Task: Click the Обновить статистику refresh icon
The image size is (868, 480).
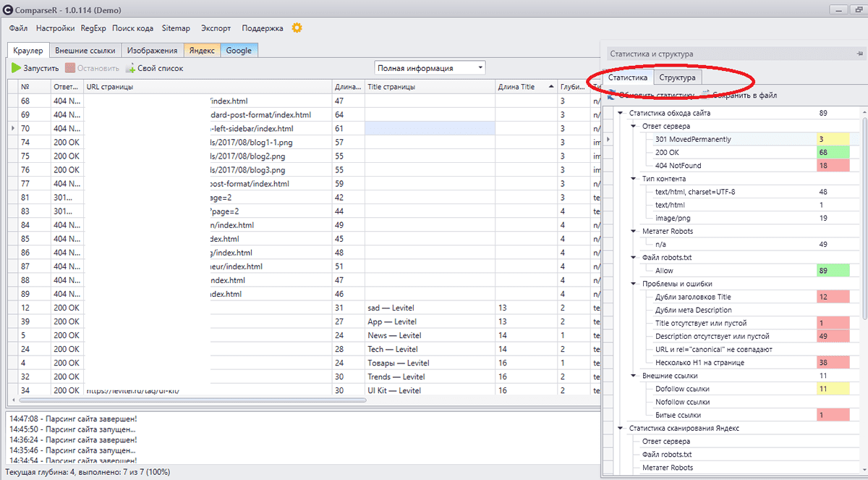Action: (x=611, y=95)
